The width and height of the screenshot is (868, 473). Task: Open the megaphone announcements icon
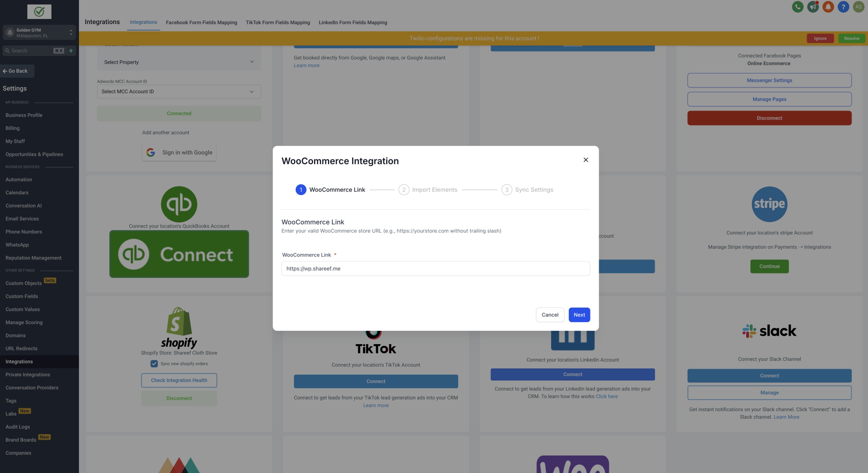813,7
